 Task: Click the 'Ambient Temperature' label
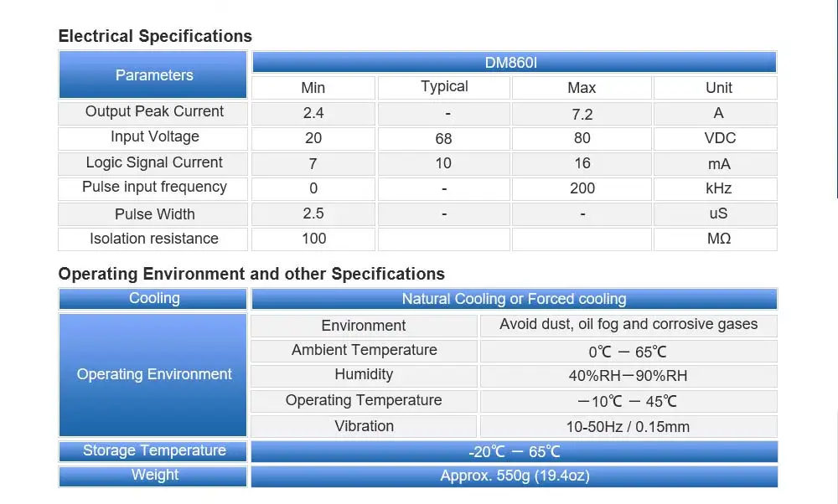[x=364, y=351]
